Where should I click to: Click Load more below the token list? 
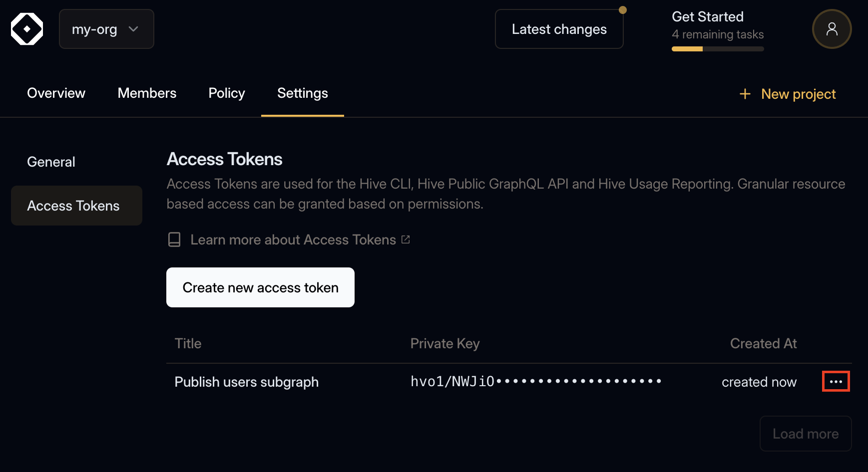tap(805, 434)
